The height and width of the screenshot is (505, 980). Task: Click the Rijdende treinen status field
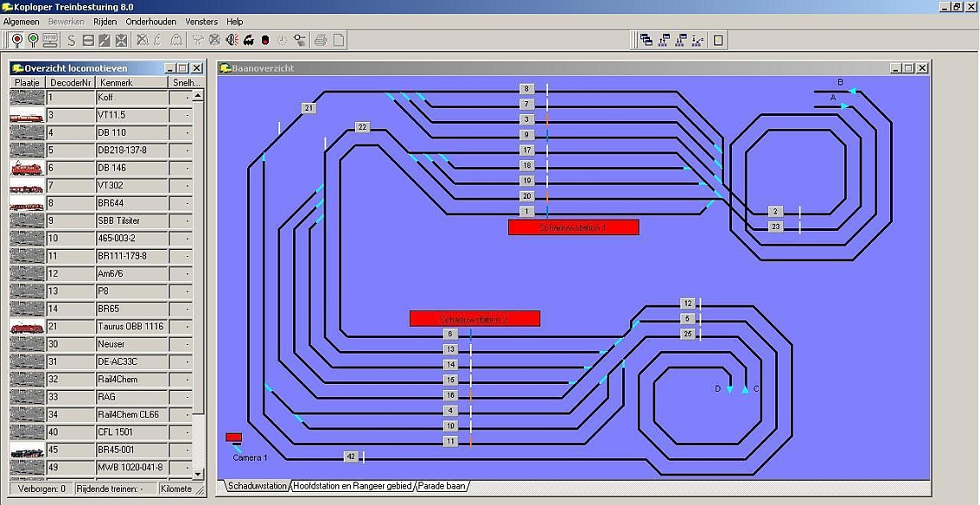point(115,489)
